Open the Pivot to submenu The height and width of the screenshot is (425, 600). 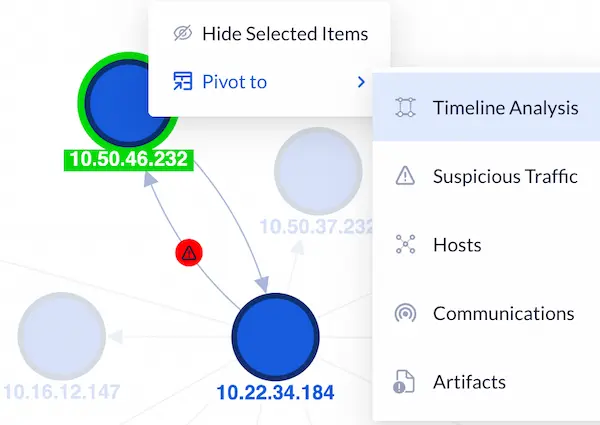260,81
